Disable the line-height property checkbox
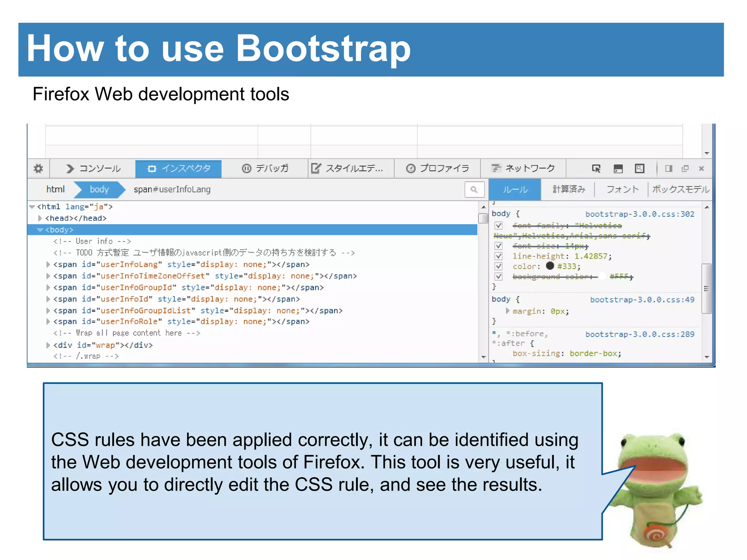The image size is (747, 560). coord(499,256)
